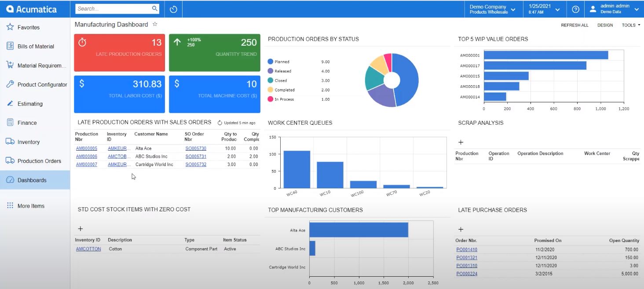Viewport: 644px width, 289px height.
Task: Select Finance in the sidebar menu
Action: coord(35,123)
